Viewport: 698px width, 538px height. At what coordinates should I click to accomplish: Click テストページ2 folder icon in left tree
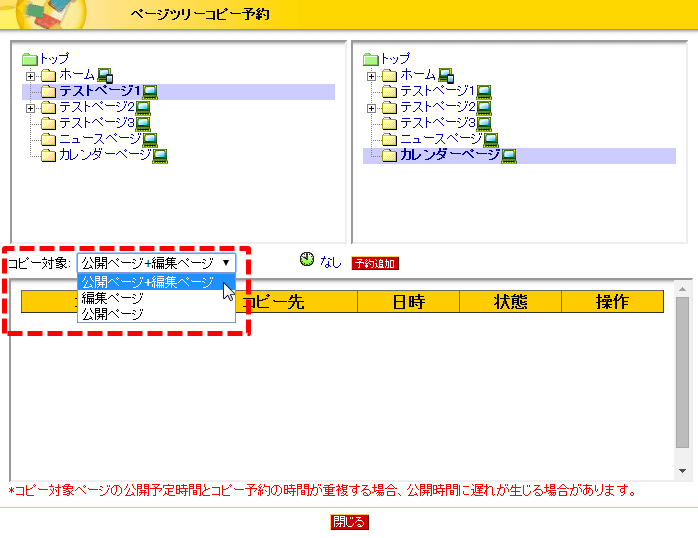point(49,108)
